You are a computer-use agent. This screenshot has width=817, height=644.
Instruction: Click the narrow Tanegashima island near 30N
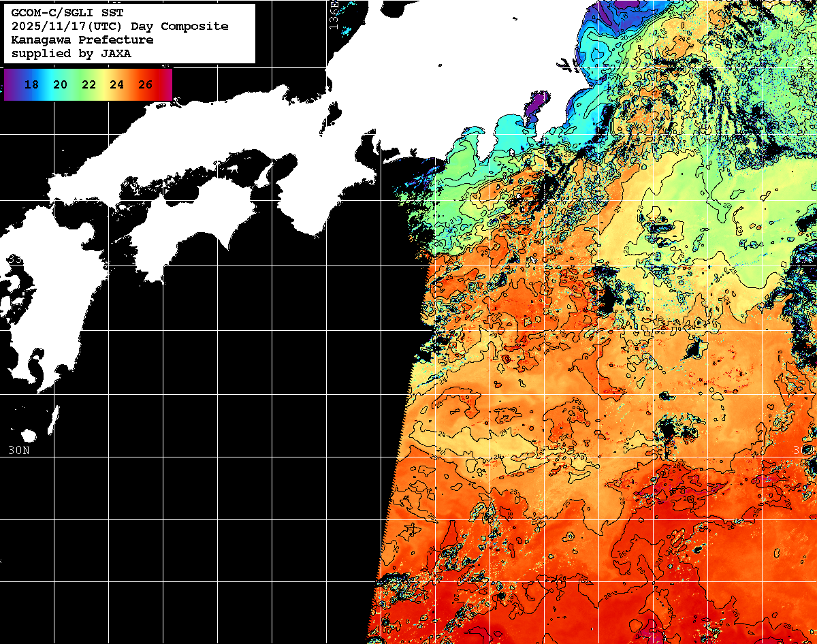click(x=54, y=421)
